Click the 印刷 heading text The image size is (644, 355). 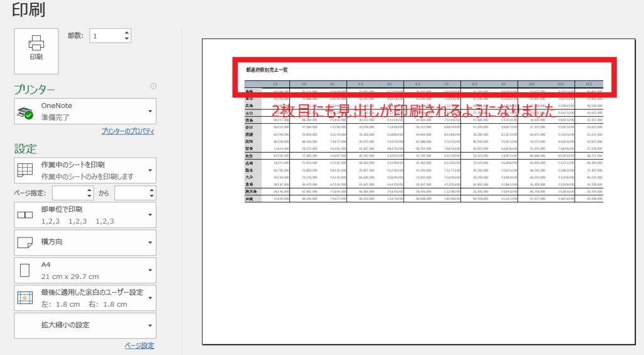click(x=28, y=9)
